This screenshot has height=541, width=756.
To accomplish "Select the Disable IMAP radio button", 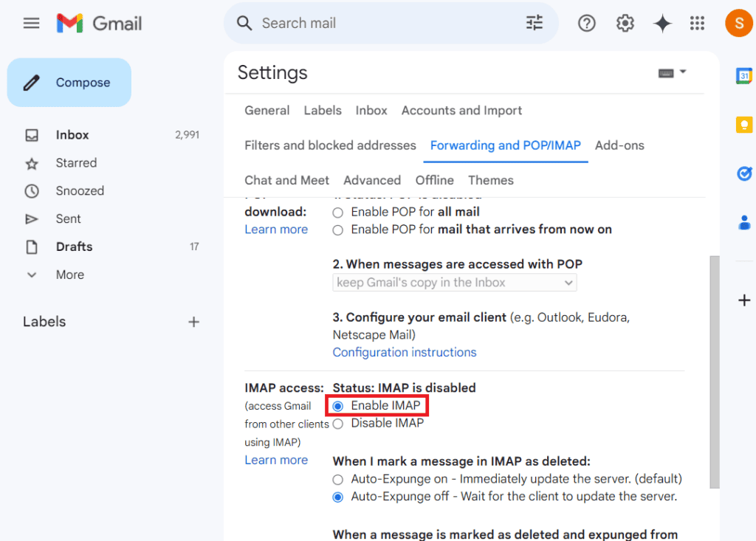I will coord(338,424).
